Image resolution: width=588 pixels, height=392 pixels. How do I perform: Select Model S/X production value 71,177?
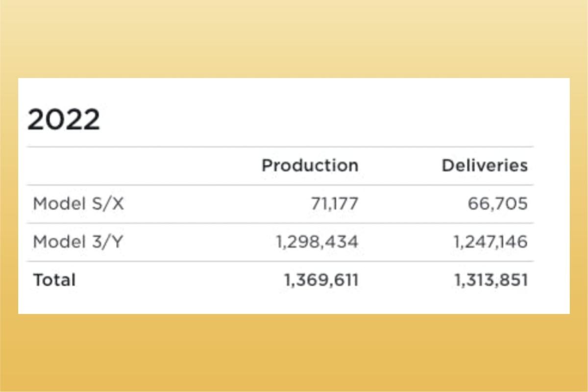335,204
